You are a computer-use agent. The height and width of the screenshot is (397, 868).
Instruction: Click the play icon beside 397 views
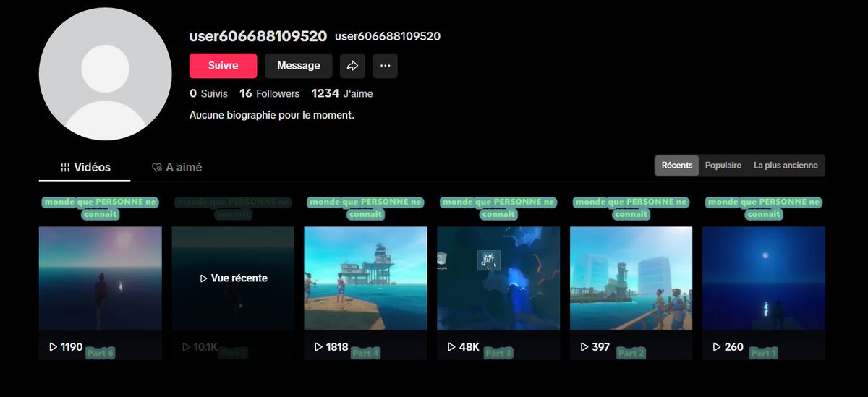584,347
